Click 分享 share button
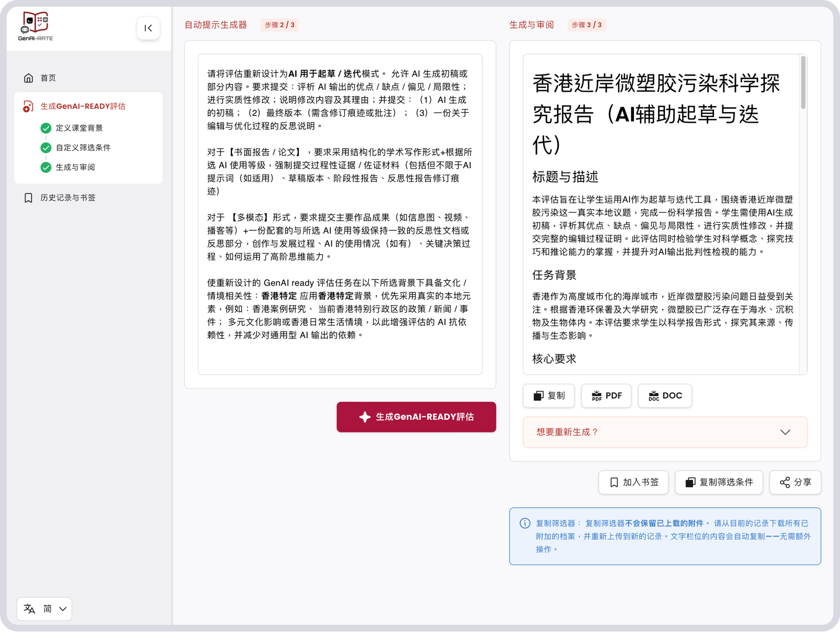840x632 pixels. [x=795, y=482]
